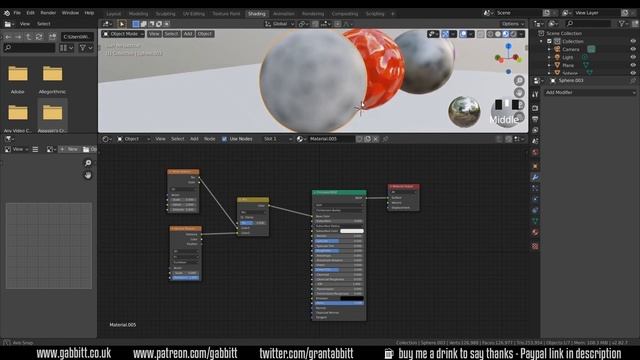The image size is (640, 360).
Task: Open the outliner filter dropdown
Action: 623,24
